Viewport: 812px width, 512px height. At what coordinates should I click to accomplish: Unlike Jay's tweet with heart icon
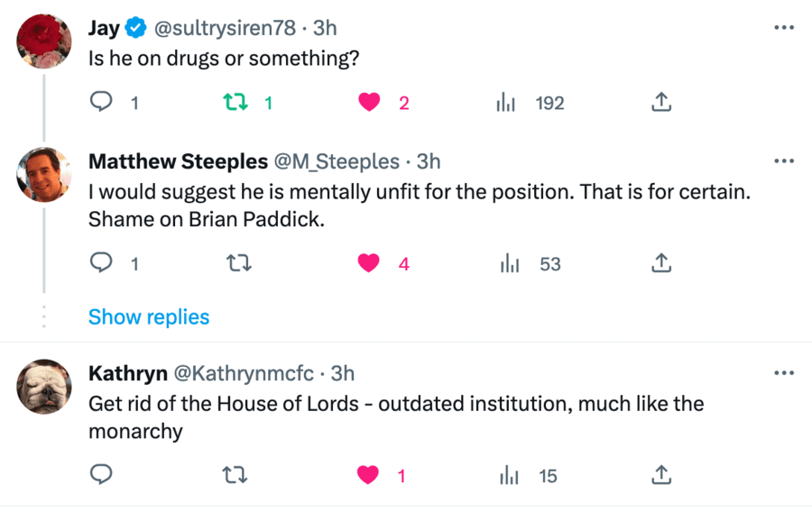point(369,103)
